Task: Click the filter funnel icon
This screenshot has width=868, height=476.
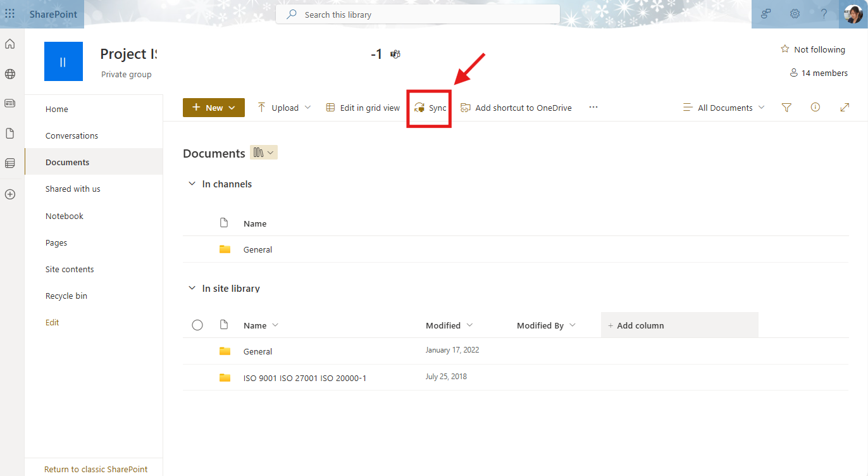Action: tap(786, 108)
